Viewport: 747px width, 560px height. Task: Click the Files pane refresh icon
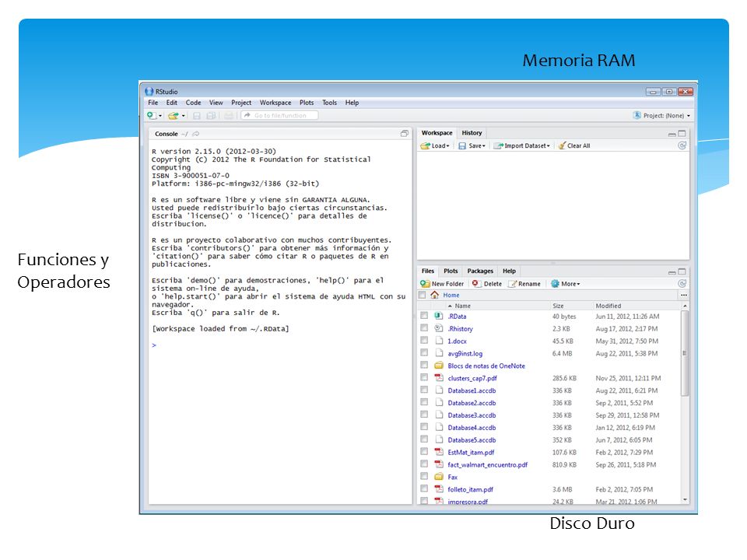point(682,284)
